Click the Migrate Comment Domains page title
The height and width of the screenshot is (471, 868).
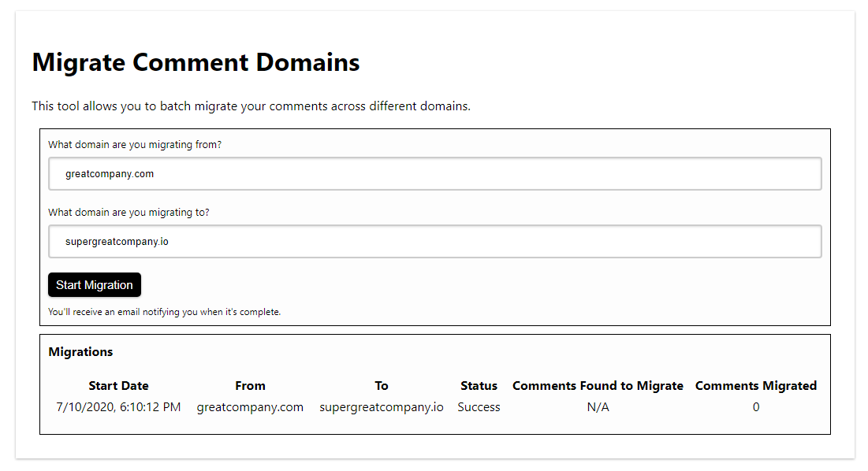[x=196, y=62]
